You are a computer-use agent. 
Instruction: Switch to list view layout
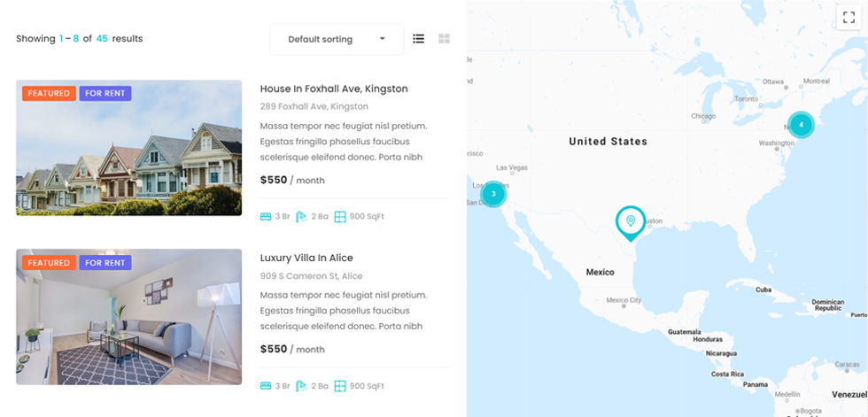coord(418,39)
